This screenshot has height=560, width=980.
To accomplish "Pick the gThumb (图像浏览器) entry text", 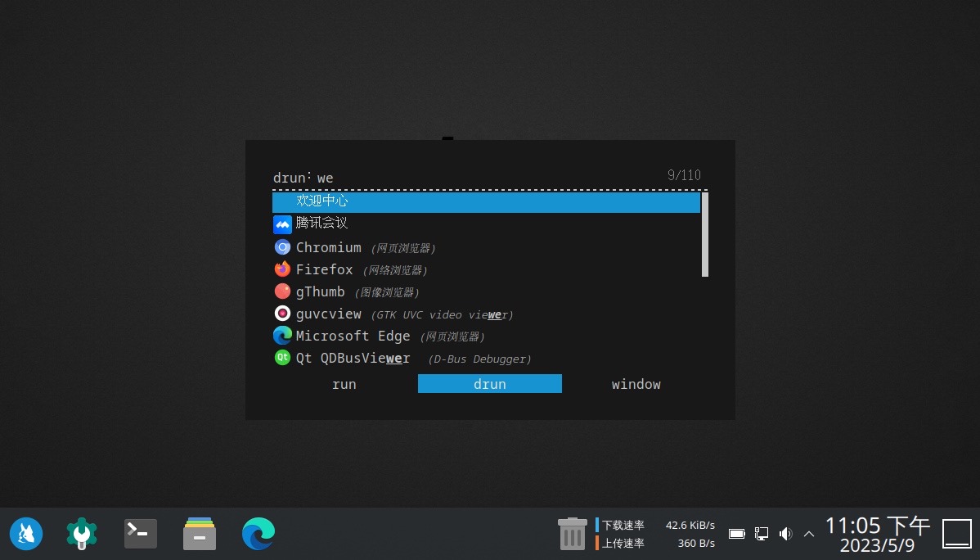I will click(x=357, y=292).
